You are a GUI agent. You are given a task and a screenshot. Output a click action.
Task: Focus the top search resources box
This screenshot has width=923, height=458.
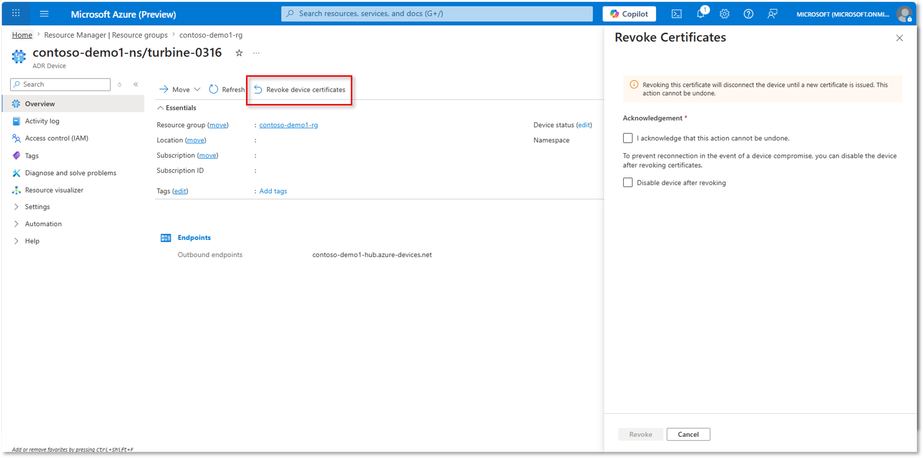[437, 14]
